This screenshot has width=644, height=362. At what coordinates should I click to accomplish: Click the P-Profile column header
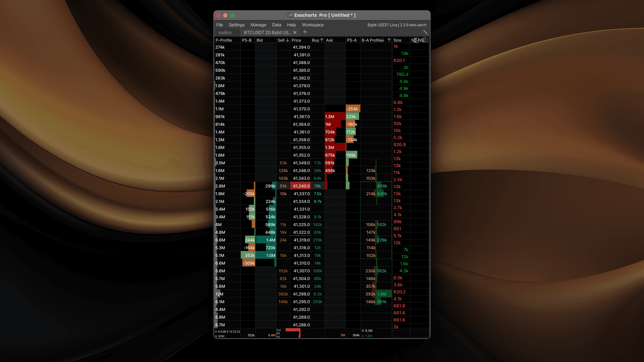coord(224,40)
